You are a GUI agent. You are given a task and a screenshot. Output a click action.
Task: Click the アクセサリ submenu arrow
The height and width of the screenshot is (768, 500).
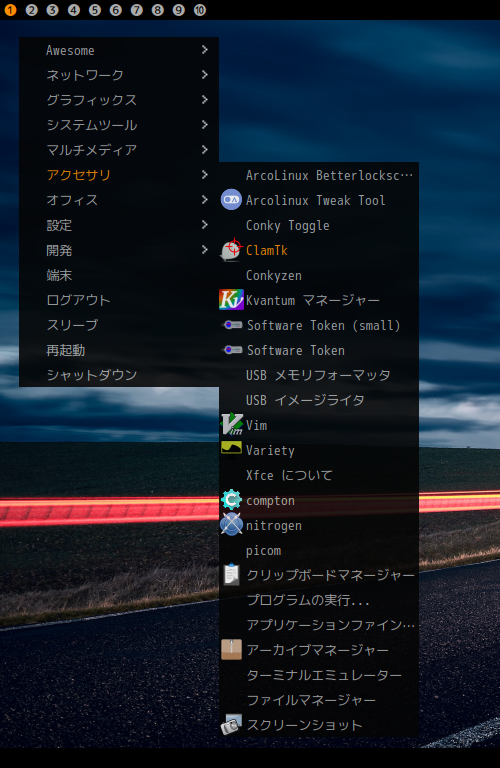pos(205,174)
